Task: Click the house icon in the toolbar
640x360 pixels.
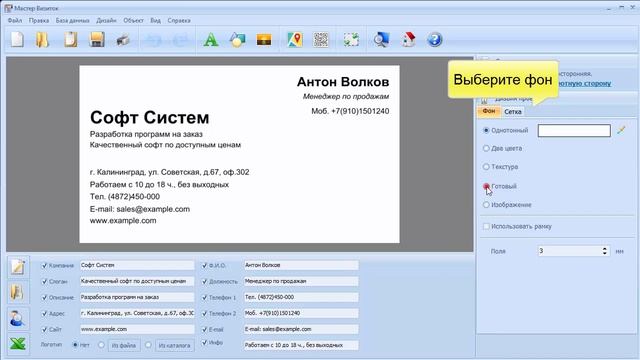Action: 408,40
